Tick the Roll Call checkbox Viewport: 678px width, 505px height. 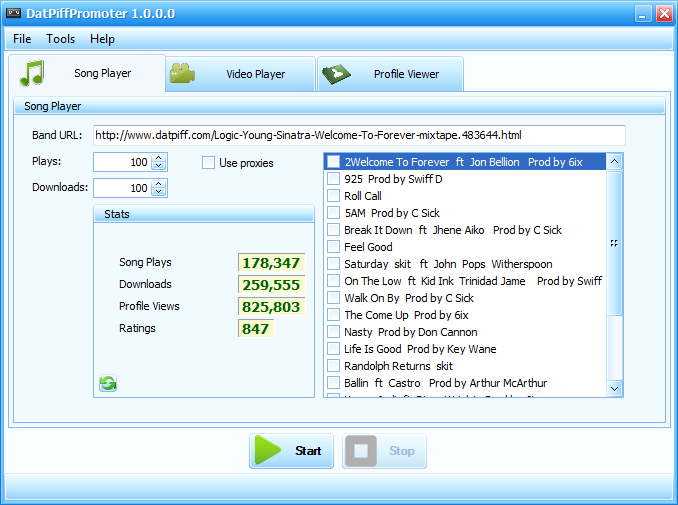pyautogui.click(x=333, y=196)
